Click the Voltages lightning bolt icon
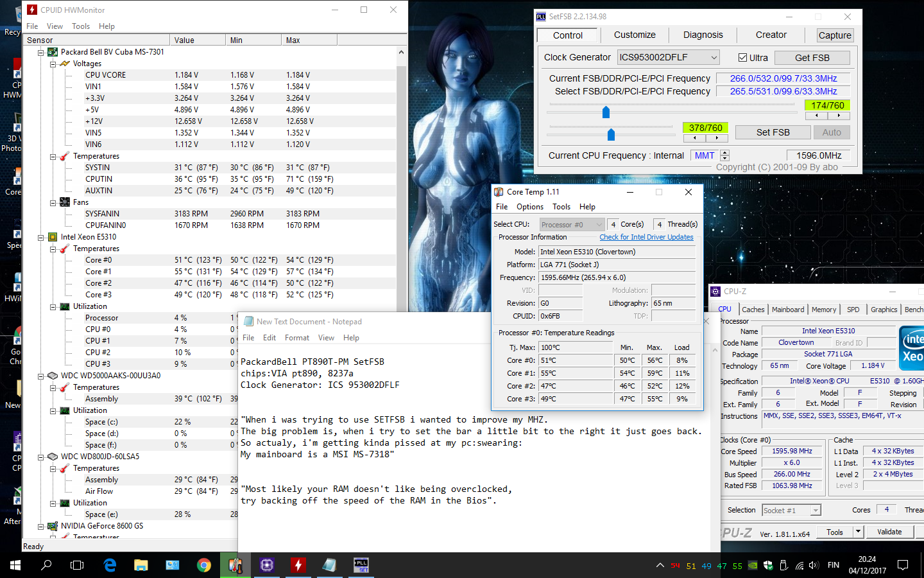Screen dimensions: 924x578 tap(65, 64)
